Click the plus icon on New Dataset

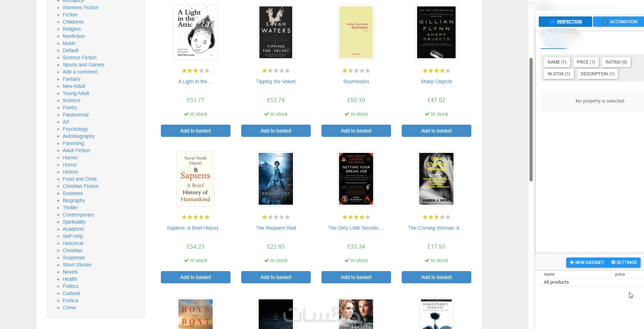pos(572,263)
